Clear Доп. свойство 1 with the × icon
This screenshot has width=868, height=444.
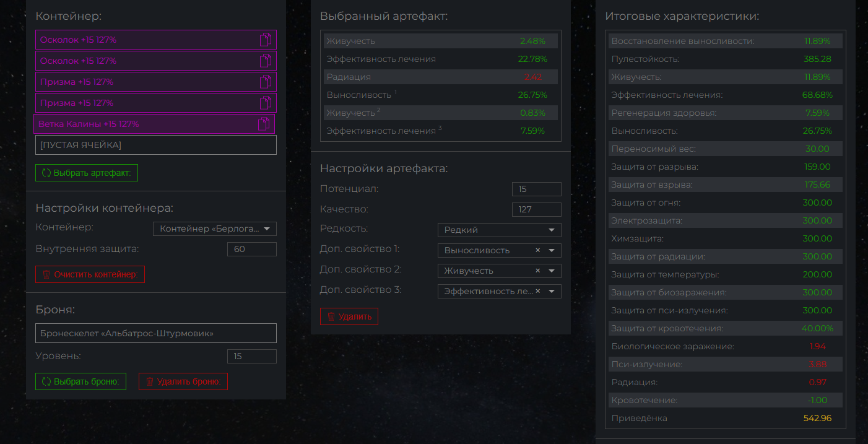point(537,250)
